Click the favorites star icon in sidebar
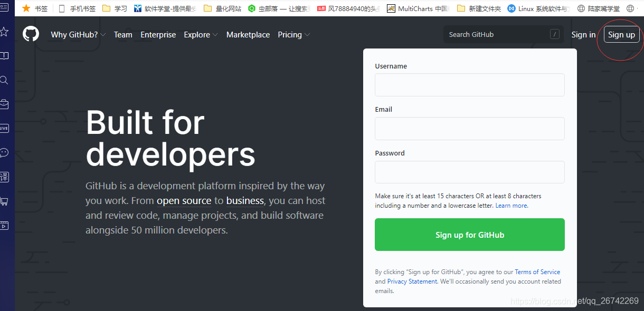This screenshot has height=311, width=644. coord(4,32)
